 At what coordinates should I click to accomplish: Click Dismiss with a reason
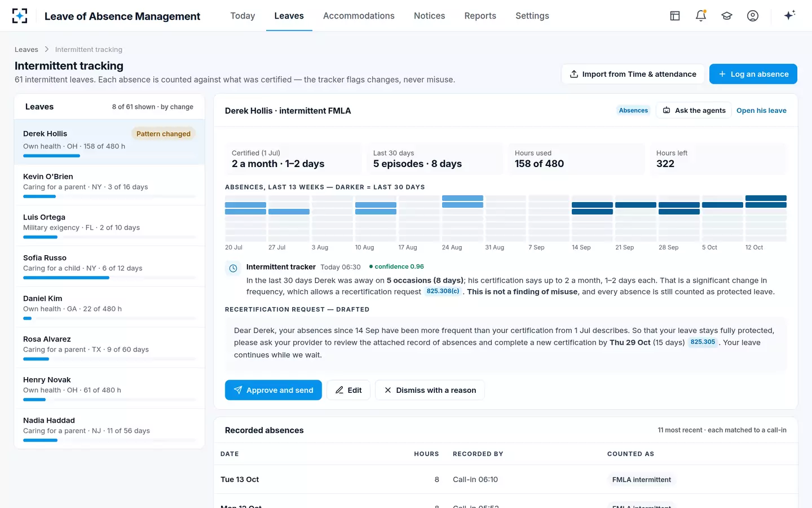[x=430, y=390]
